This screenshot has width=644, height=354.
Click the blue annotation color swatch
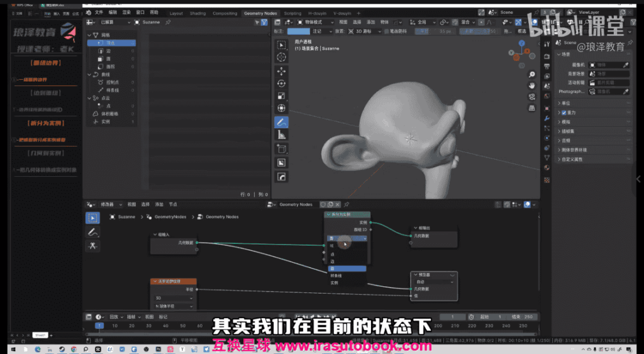click(299, 31)
